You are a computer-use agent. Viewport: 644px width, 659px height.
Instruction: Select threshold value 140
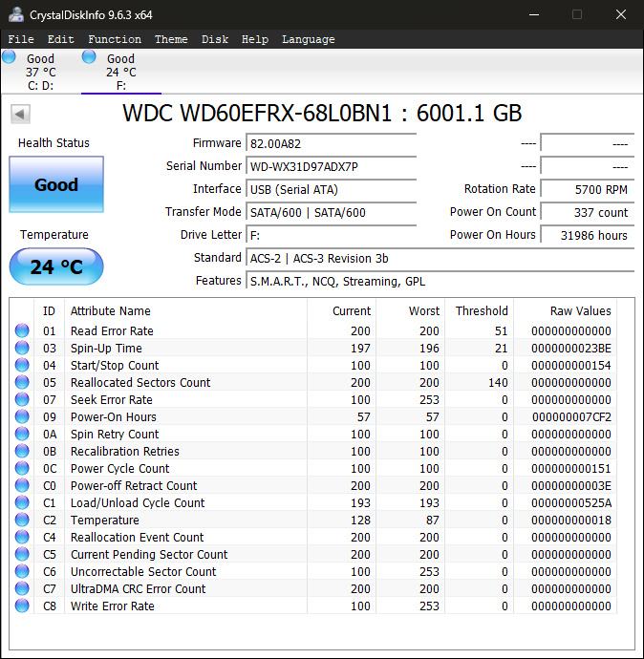pyautogui.click(x=498, y=383)
